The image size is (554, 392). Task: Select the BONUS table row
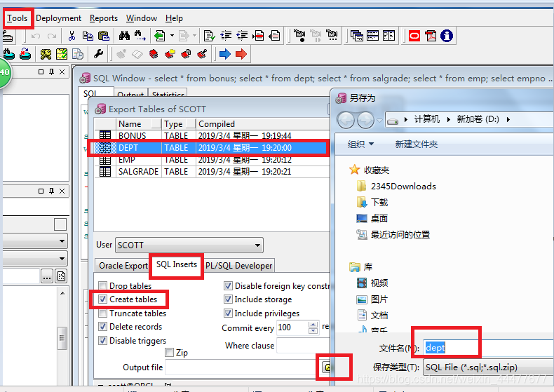pos(212,135)
